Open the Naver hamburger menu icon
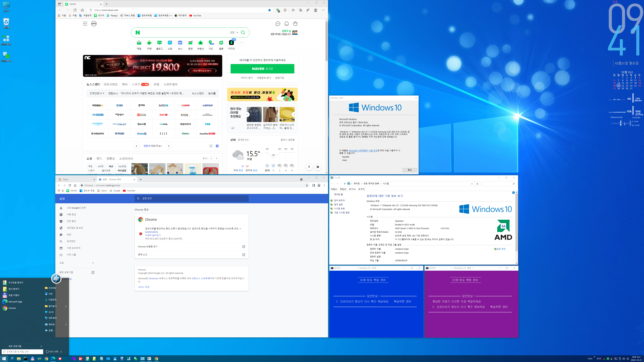The image size is (644, 362). click(x=85, y=24)
